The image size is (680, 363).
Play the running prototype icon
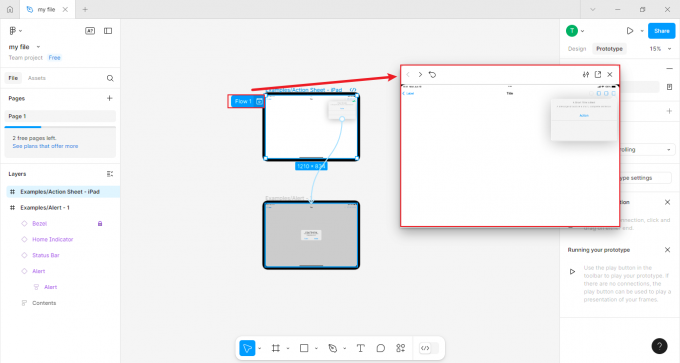click(572, 271)
